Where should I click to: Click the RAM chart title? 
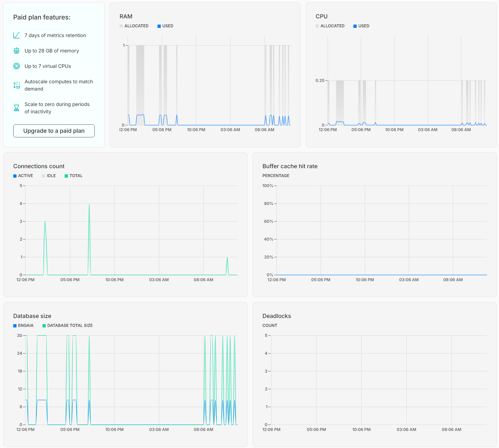[126, 16]
